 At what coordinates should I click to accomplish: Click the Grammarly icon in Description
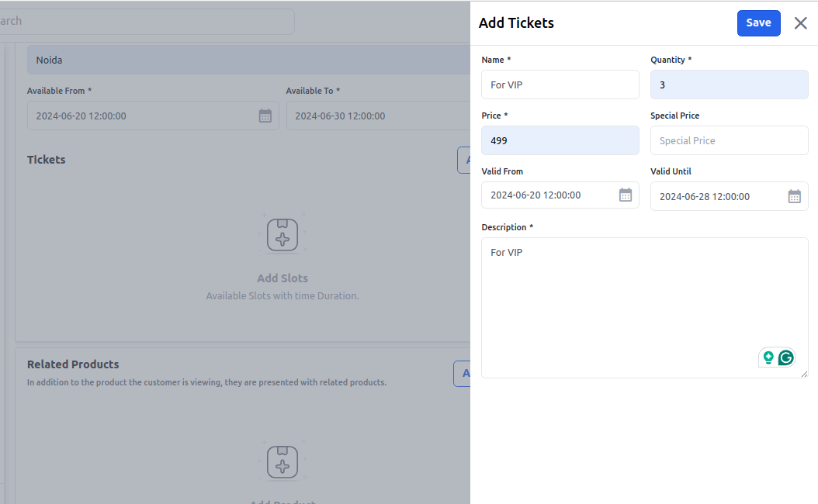coord(786,357)
